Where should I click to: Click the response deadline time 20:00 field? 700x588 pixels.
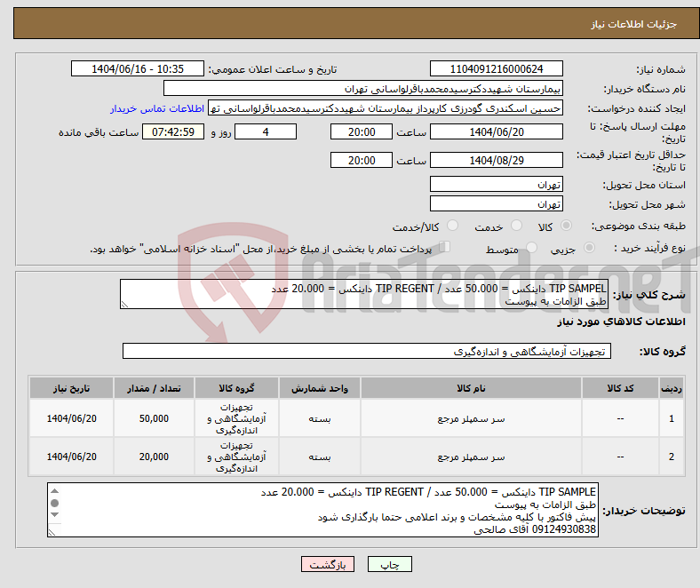[362, 131]
